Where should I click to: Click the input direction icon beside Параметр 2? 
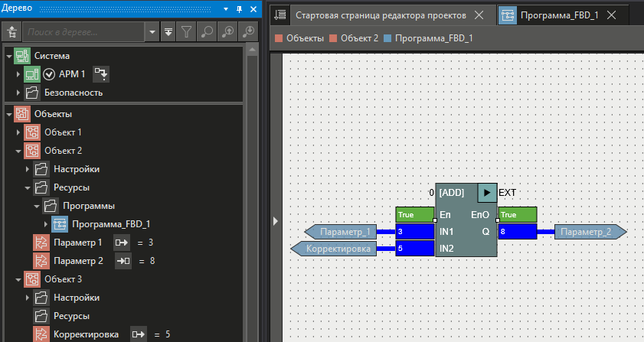[123, 261]
